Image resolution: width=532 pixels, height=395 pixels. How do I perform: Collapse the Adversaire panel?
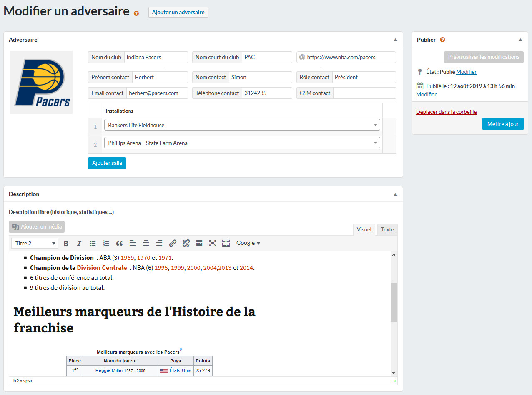pyautogui.click(x=395, y=40)
